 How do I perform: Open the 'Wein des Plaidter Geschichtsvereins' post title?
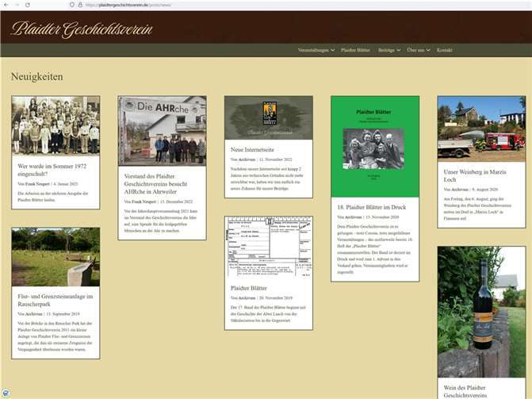pyautogui.click(x=465, y=391)
